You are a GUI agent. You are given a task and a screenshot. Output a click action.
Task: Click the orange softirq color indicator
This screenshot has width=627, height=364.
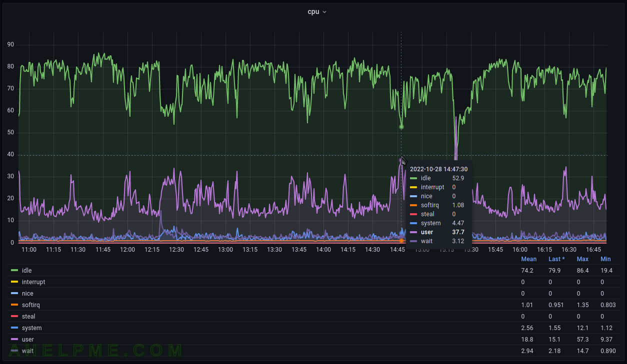[14, 305]
